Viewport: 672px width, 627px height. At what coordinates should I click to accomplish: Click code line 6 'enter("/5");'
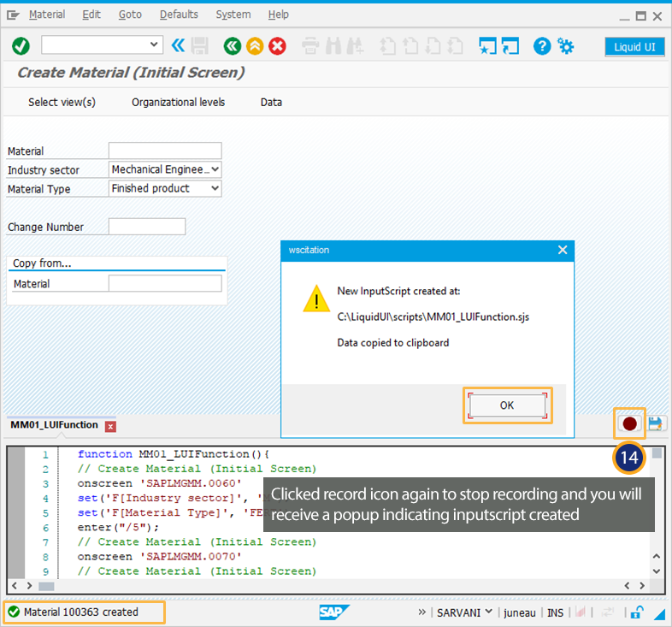click(x=118, y=527)
